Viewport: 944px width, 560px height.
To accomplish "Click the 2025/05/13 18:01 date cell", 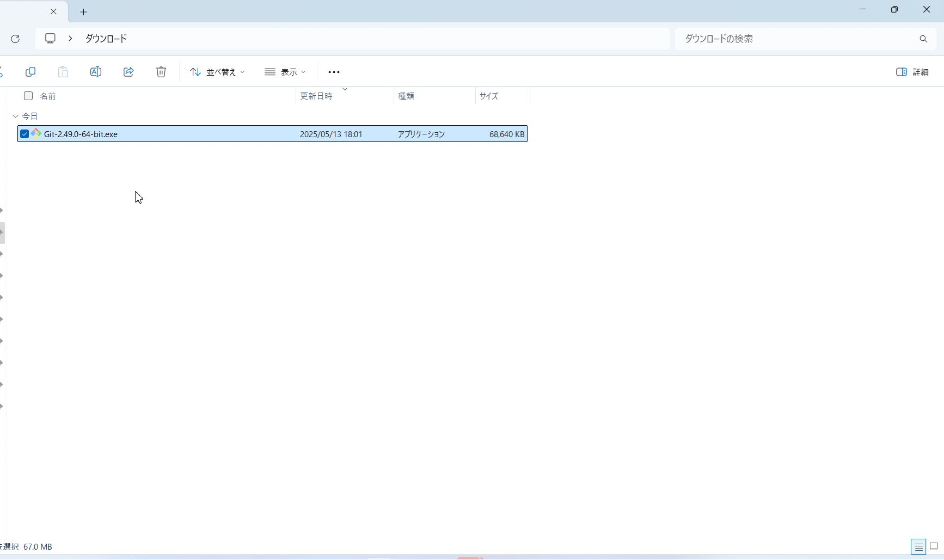I will [331, 134].
